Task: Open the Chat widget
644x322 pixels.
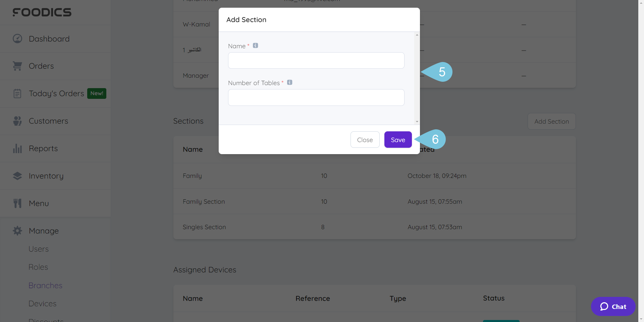Action: click(613, 306)
